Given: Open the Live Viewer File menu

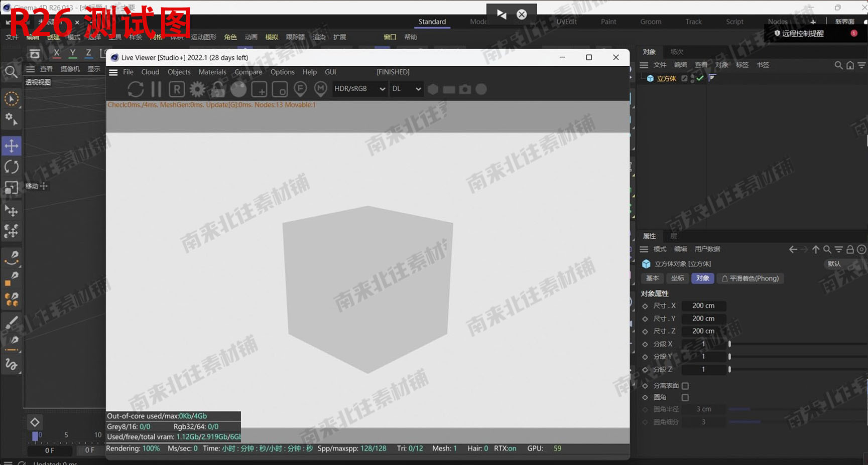Looking at the screenshot, I should tap(128, 72).
